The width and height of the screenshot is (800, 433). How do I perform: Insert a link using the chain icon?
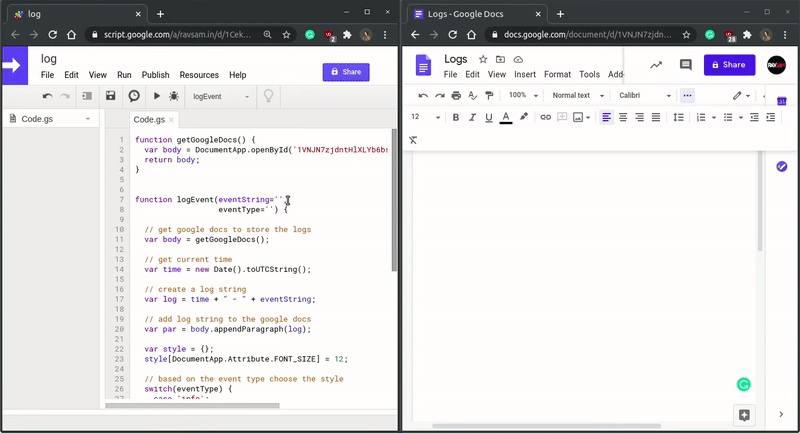545,117
